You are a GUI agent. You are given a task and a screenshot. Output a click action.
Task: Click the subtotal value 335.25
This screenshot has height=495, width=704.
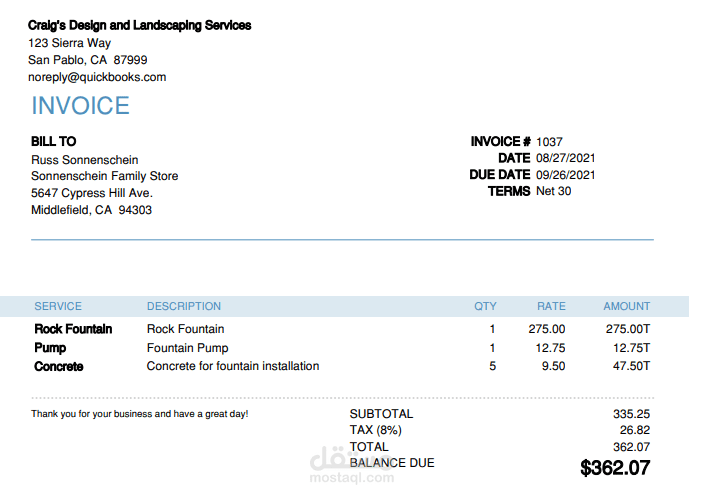point(631,414)
